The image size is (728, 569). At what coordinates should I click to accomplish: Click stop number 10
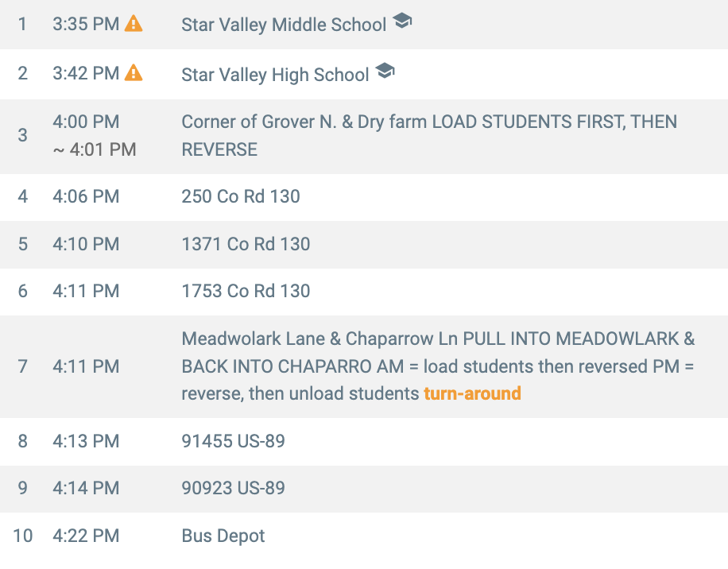[x=23, y=536]
